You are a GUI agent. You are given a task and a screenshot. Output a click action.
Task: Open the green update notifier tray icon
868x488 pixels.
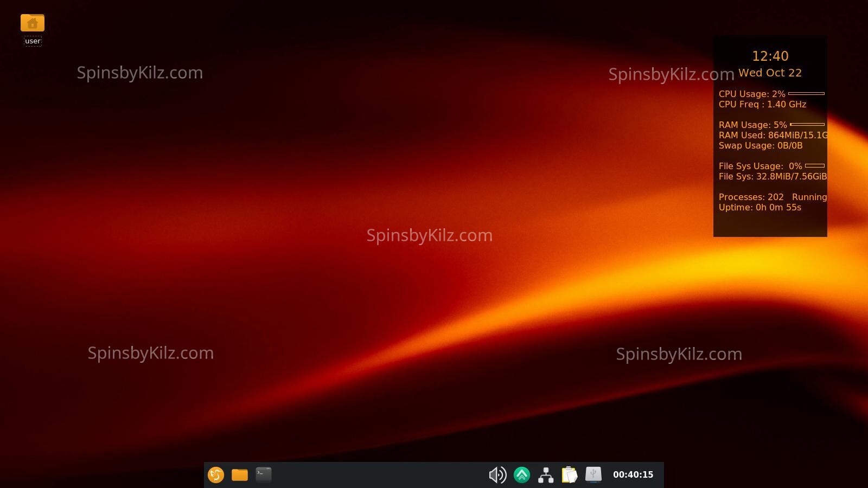click(522, 475)
